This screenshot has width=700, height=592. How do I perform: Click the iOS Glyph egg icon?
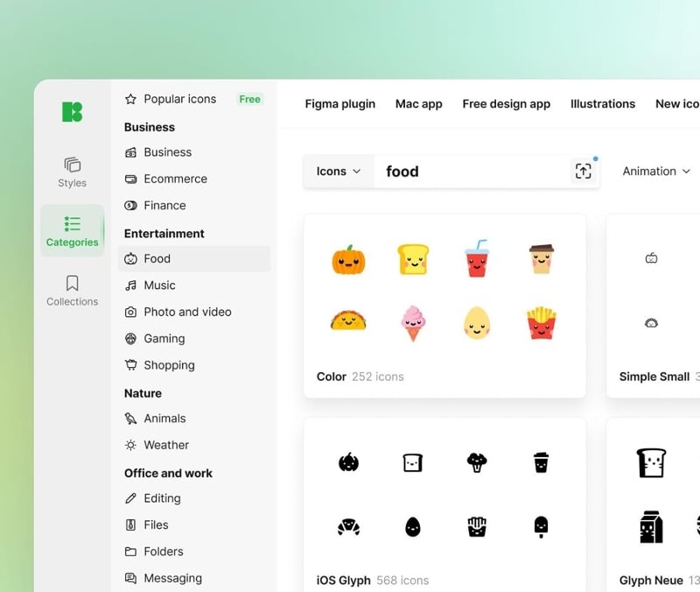point(413,527)
